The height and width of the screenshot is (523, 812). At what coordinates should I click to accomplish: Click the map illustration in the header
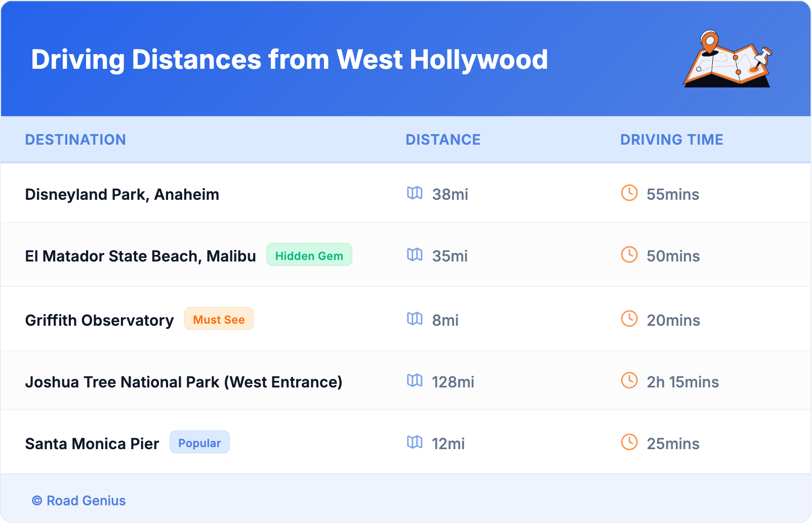(x=728, y=59)
